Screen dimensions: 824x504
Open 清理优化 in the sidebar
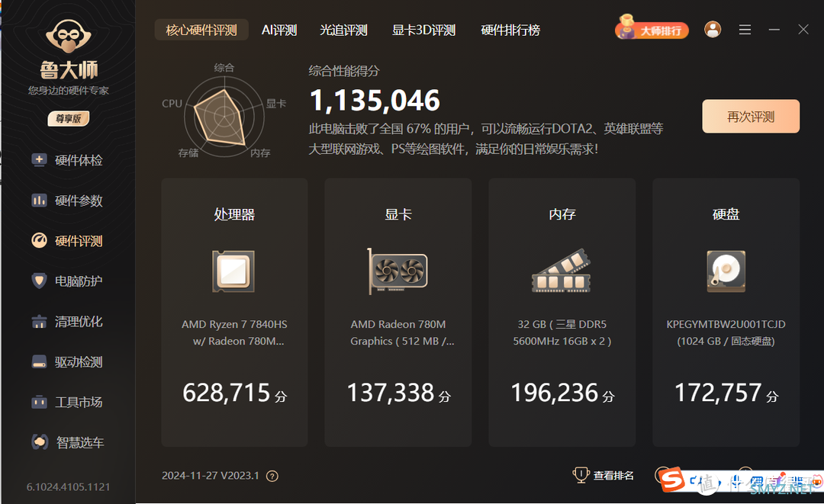pos(67,321)
